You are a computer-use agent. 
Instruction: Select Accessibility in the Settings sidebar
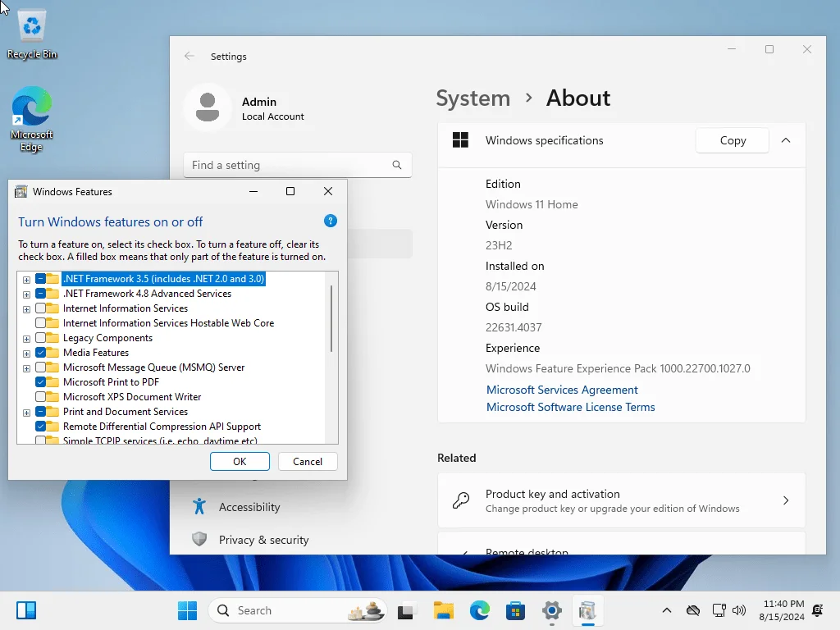tap(251, 507)
